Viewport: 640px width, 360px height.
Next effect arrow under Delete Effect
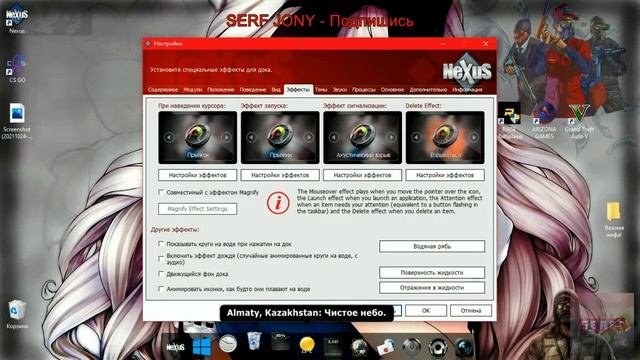point(473,137)
